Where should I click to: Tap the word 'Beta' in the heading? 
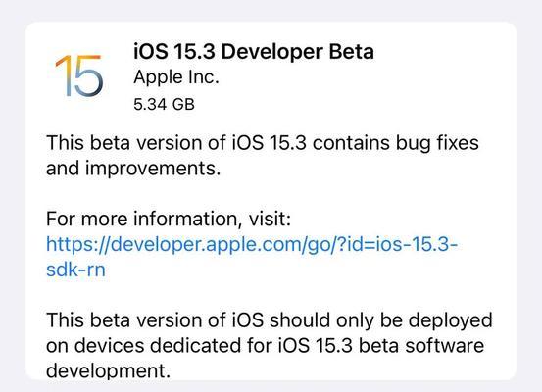tap(351, 52)
